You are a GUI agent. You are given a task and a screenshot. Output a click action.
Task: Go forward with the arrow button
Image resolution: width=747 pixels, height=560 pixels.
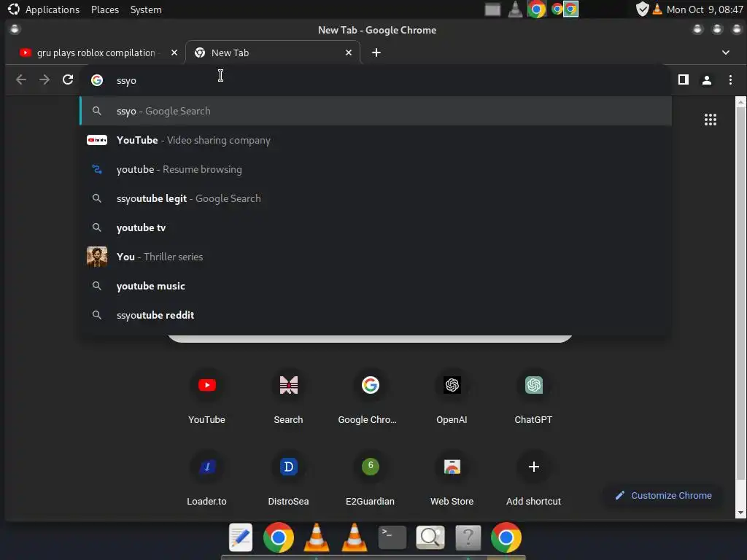coord(44,79)
